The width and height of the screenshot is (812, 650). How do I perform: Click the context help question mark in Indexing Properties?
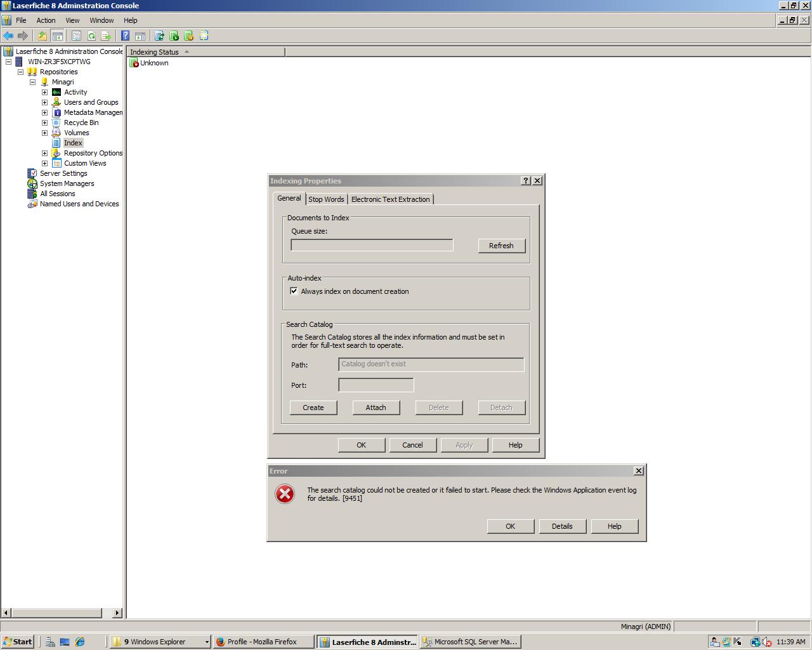526,181
